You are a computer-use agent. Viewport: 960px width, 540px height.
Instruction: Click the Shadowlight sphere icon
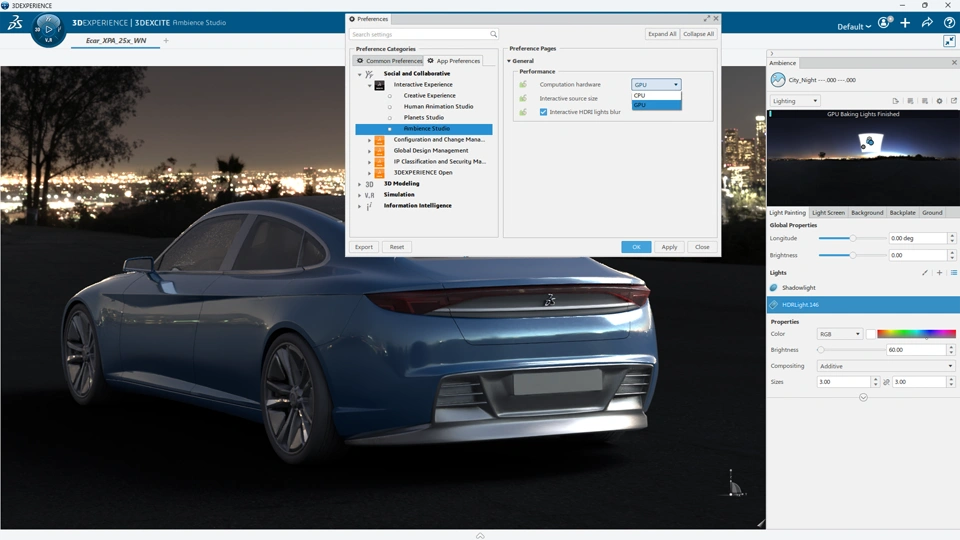tap(774, 287)
